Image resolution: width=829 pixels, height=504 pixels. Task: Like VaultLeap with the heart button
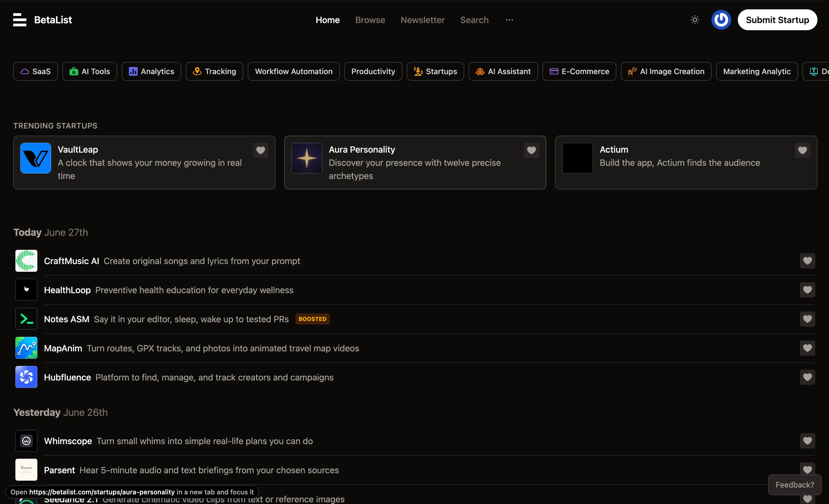(x=260, y=150)
